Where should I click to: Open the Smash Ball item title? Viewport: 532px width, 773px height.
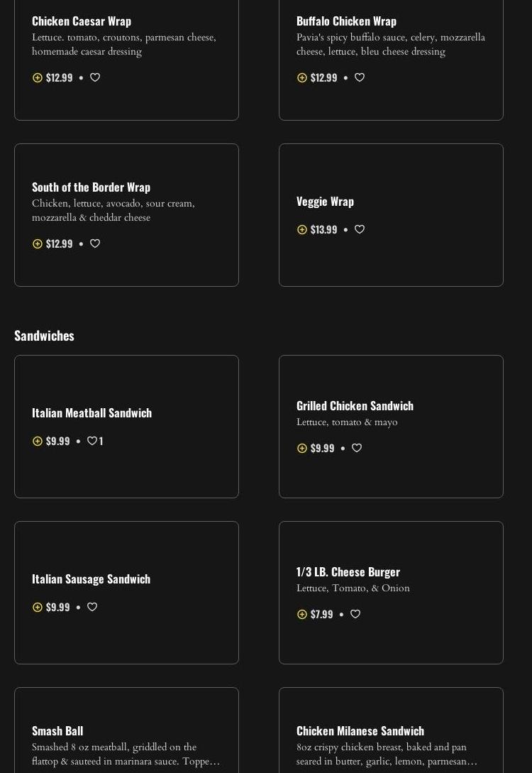[x=57, y=730]
